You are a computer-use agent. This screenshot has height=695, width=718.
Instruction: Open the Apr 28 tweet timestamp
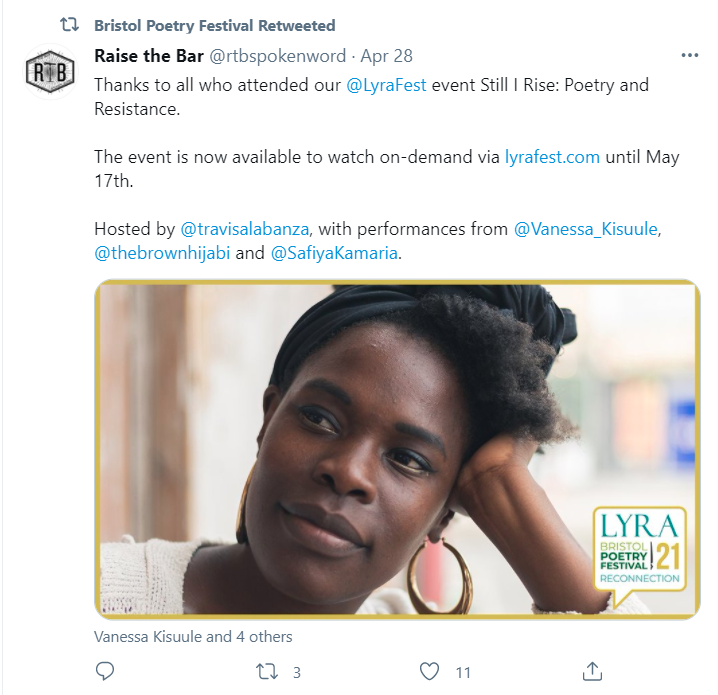click(386, 56)
